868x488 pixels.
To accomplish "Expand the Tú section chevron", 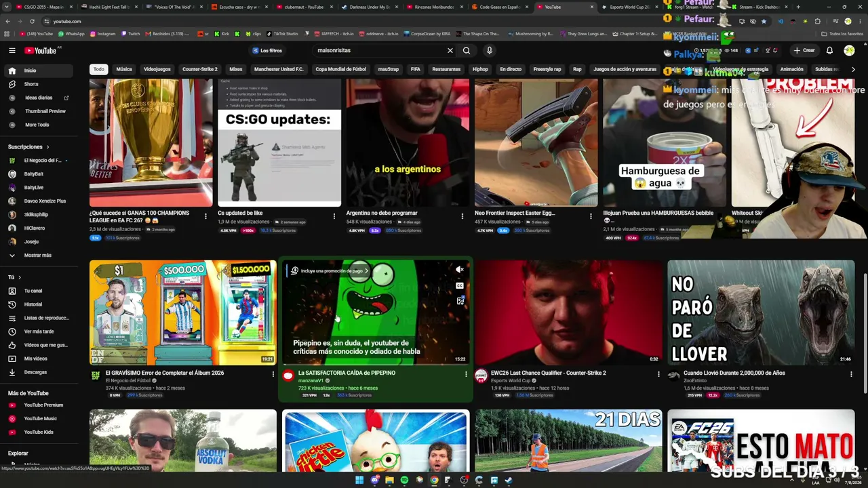I will pyautogui.click(x=19, y=277).
